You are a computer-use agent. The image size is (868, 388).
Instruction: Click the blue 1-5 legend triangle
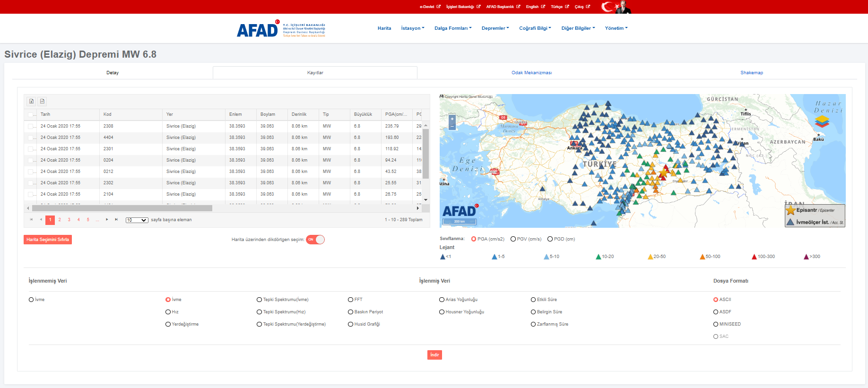495,257
